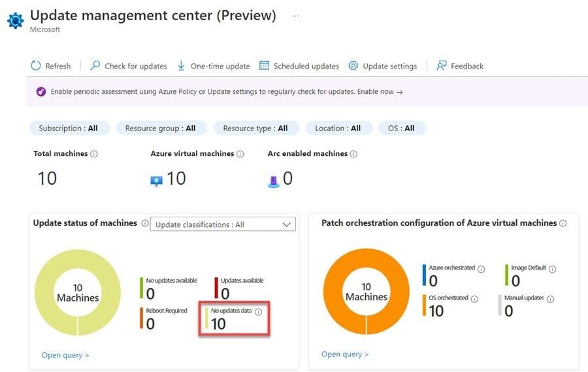Image resolution: width=588 pixels, height=372 pixels.
Task: Click the No updates data count 10
Action: [218, 324]
